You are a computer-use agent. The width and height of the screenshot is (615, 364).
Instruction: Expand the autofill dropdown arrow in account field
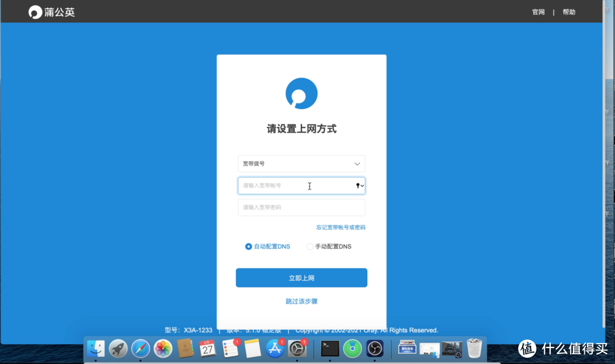click(x=362, y=185)
